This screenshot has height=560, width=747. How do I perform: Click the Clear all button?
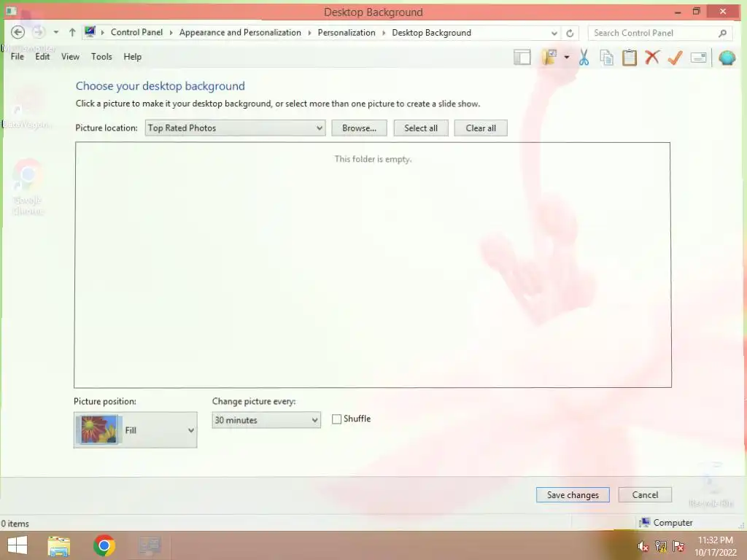(x=481, y=128)
